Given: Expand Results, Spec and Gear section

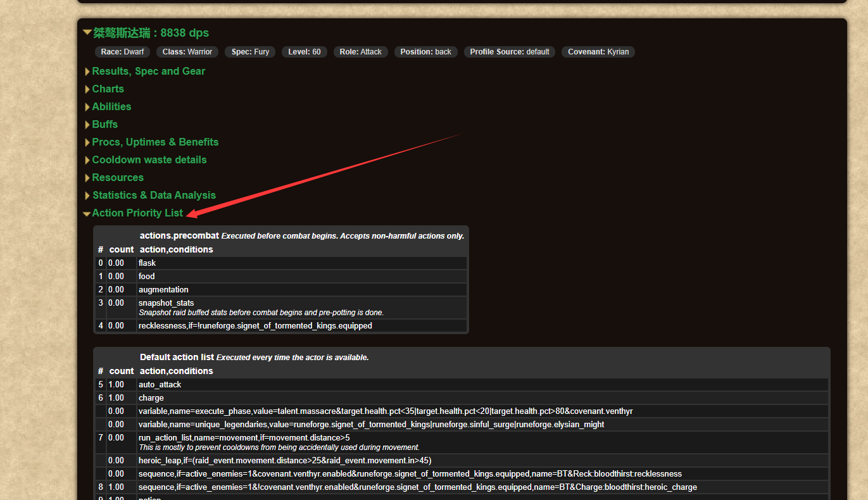Looking at the screenshot, I should [x=148, y=72].
